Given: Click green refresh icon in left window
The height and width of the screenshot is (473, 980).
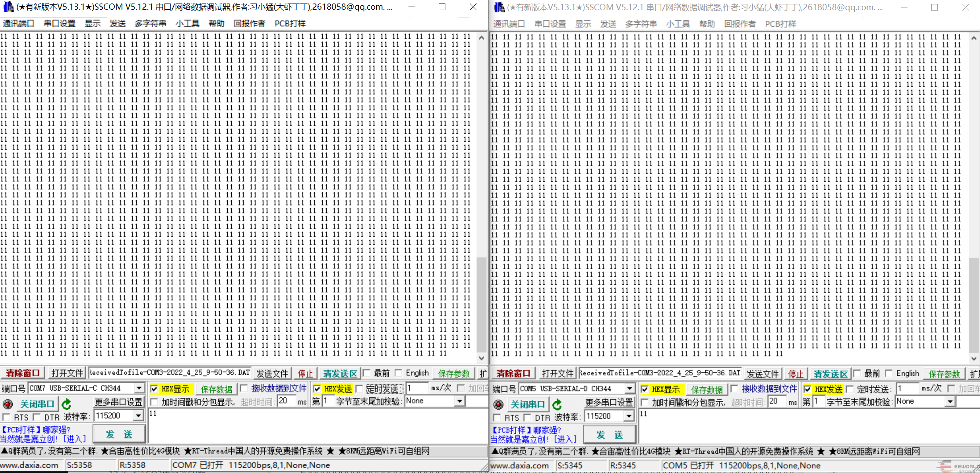Looking at the screenshot, I should (66, 404).
